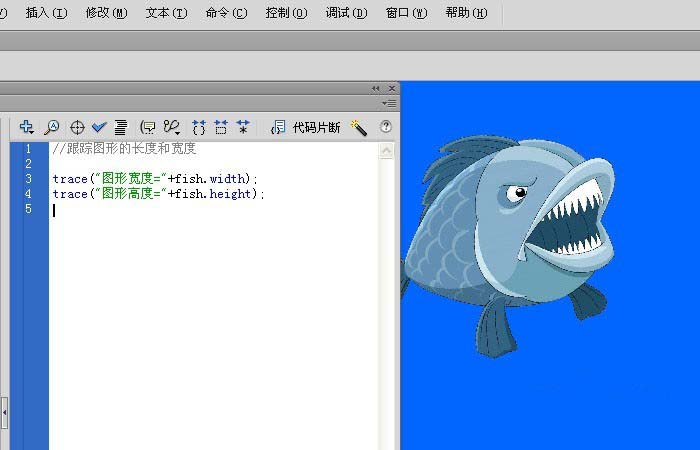Click the trace fish.height code line

(x=158, y=194)
